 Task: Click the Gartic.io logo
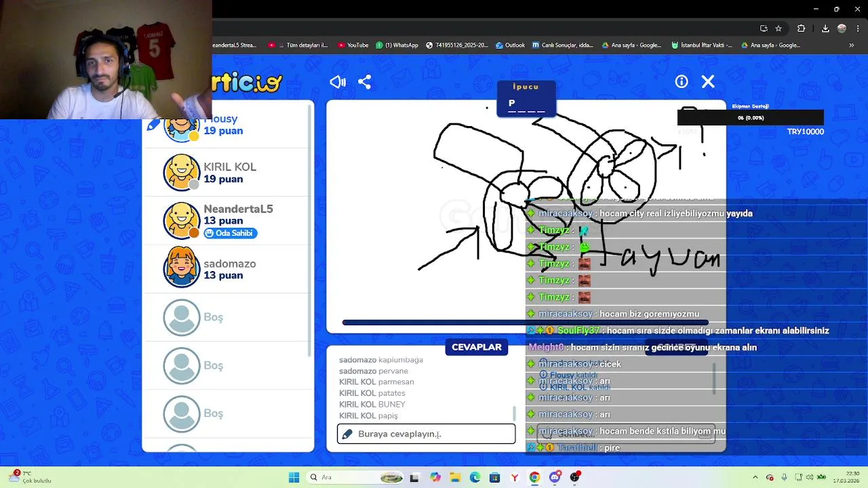click(247, 83)
